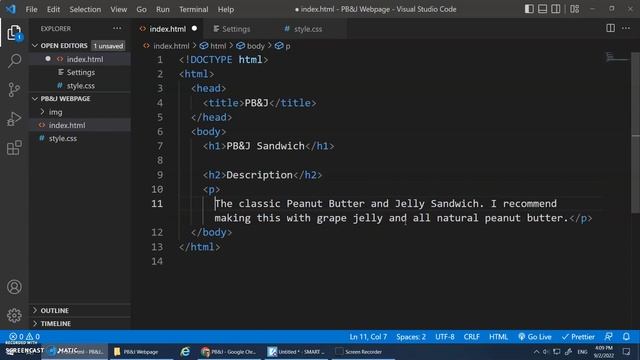Open the File menu
This screenshot has height=360, width=640.
(x=31, y=9)
